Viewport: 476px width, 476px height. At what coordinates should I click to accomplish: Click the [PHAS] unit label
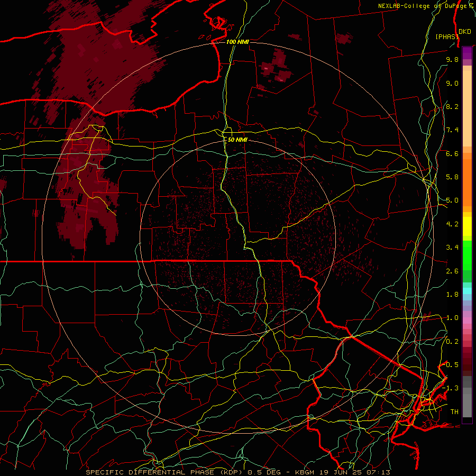447,36
